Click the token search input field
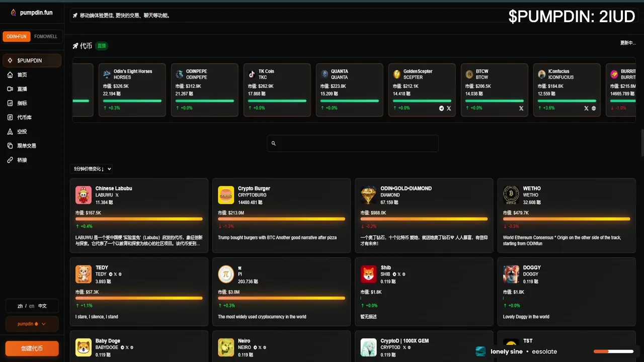Screen dimensions: 644x362 pyautogui.click(x=353, y=143)
